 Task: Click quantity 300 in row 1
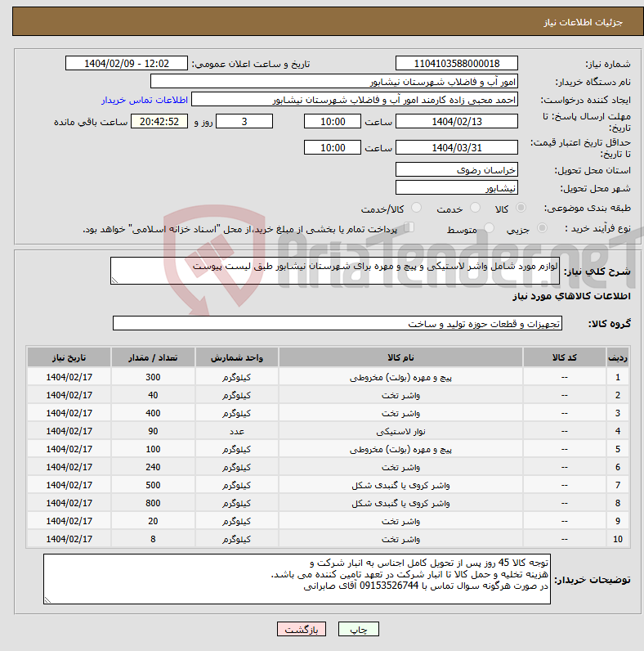click(153, 377)
